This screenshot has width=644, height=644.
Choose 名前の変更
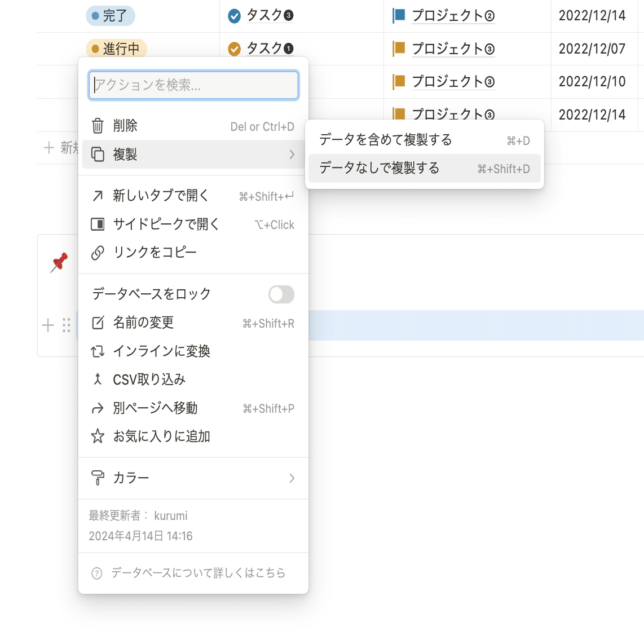pyautogui.click(x=193, y=323)
